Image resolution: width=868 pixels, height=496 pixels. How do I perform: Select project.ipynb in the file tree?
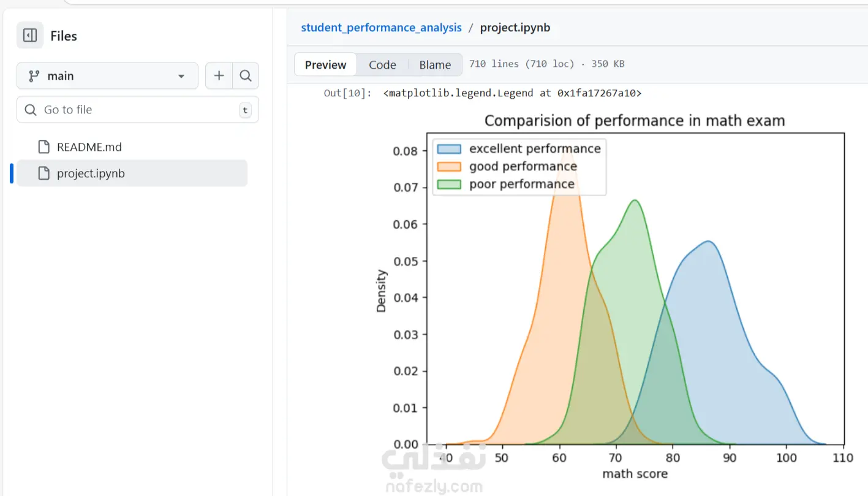tap(91, 174)
